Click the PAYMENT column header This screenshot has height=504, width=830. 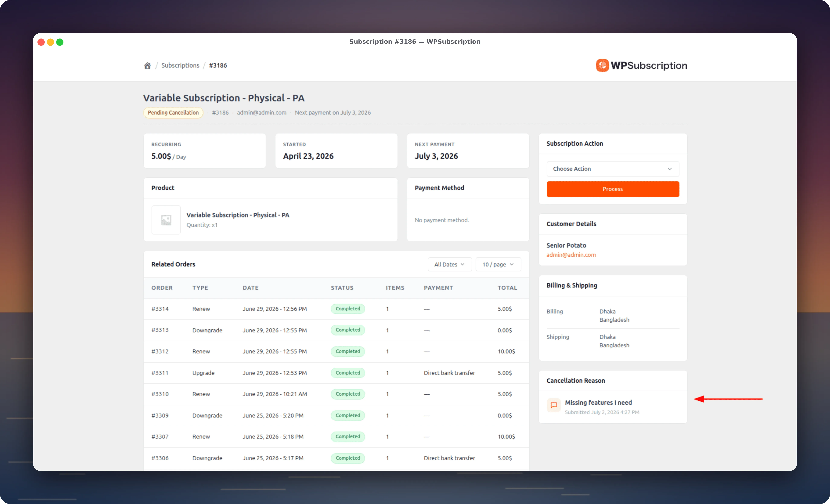pyautogui.click(x=438, y=288)
